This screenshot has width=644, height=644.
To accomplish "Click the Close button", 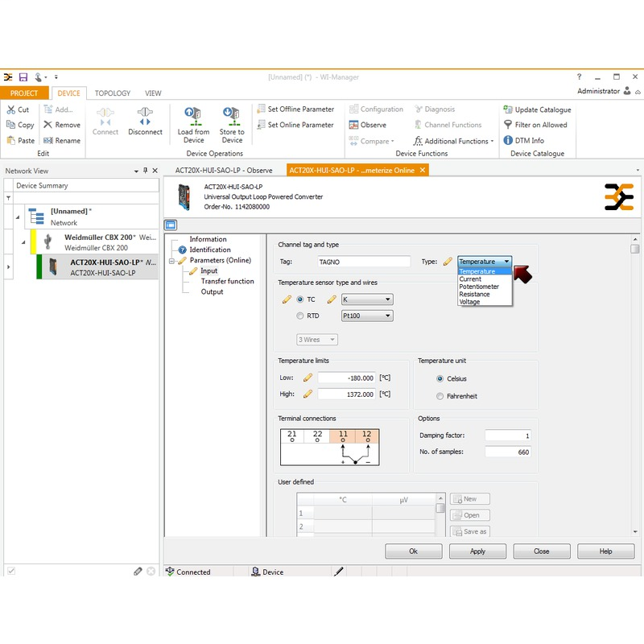I will point(542,551).
